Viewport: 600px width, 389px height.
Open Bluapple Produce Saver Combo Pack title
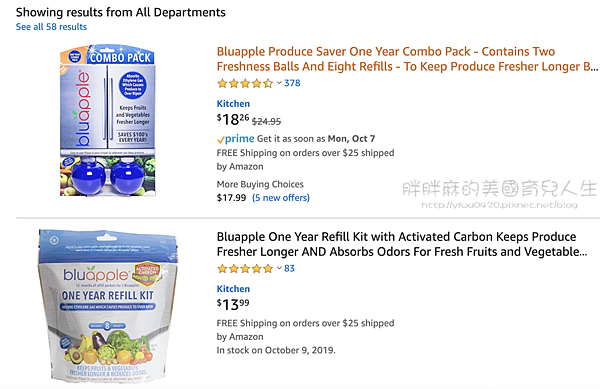point(407,59)
